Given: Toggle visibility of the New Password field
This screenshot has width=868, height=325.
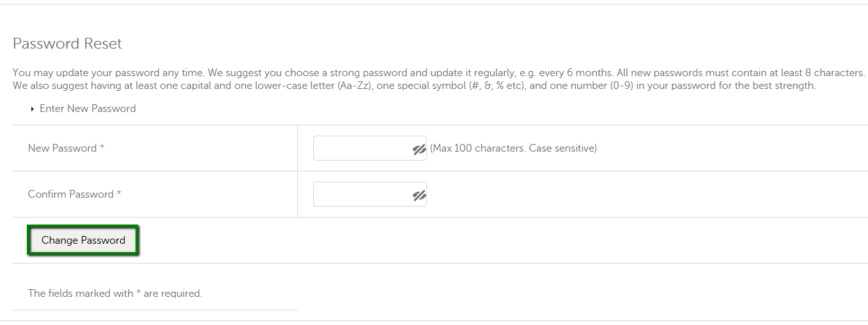Looking at the screenshot, I should click(419, 149).
